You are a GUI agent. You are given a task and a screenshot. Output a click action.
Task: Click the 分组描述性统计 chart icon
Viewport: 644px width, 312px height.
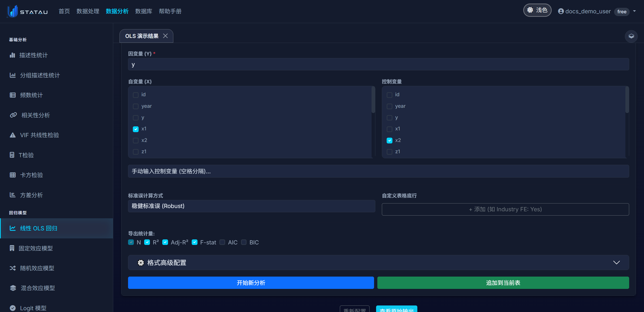(x=13, y=75)
